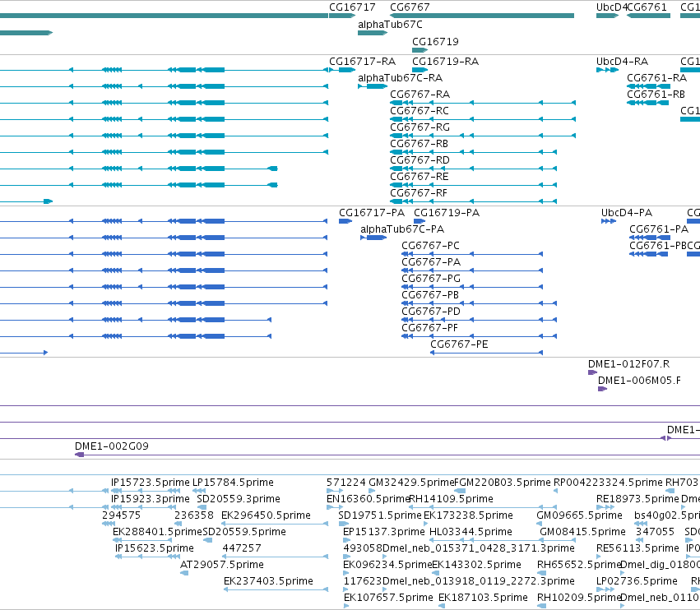
Task: Open coding region CG6767-PD
Action: click(431, 311)
